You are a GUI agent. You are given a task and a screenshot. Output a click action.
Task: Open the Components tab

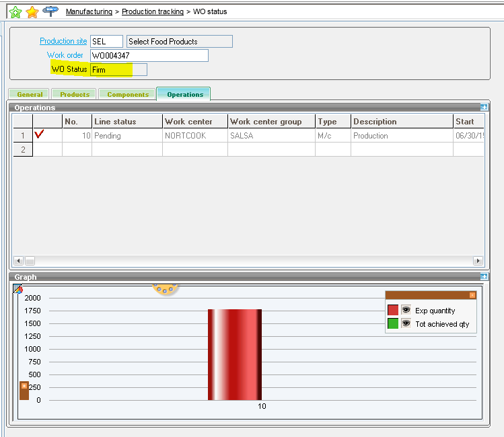point(128,95)
